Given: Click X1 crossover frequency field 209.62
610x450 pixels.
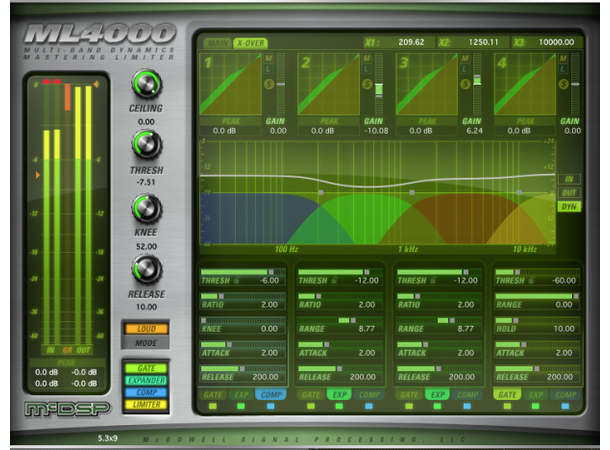Looking at the screenshot, I should tap(411, 42).
